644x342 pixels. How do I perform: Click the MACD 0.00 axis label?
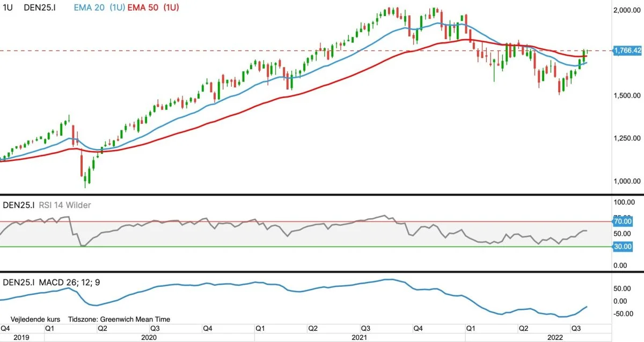click(x=621, y=301)
